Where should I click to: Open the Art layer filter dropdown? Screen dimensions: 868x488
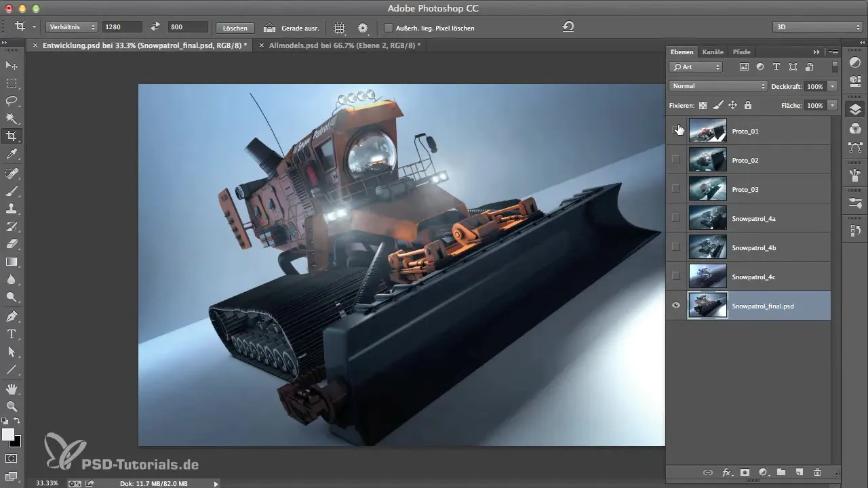[x=696, y=66]
